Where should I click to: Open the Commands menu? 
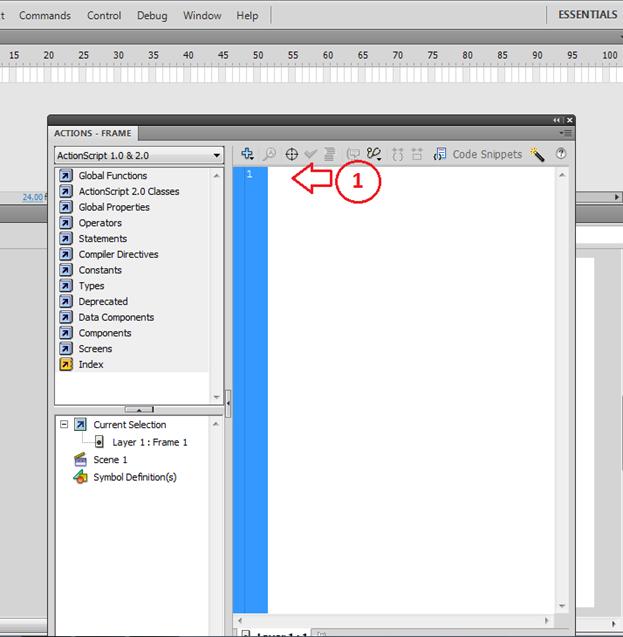pyautogui.click(x=45, y=15)
